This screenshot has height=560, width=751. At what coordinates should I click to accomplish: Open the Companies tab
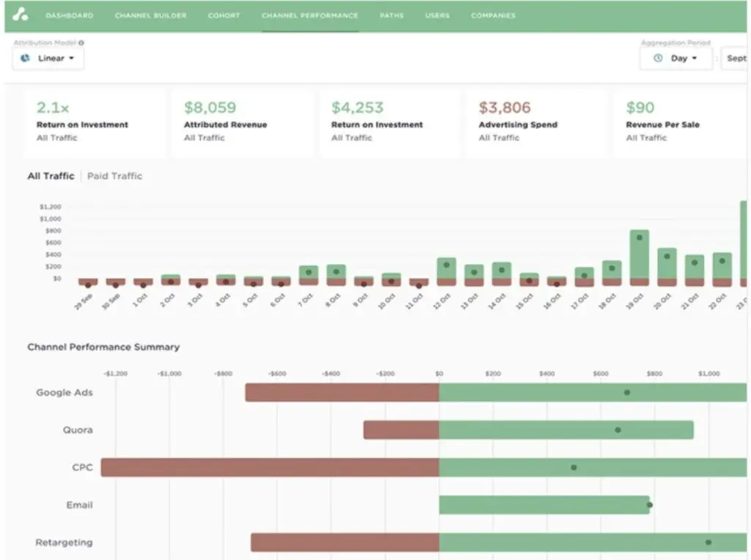[493, 15]
